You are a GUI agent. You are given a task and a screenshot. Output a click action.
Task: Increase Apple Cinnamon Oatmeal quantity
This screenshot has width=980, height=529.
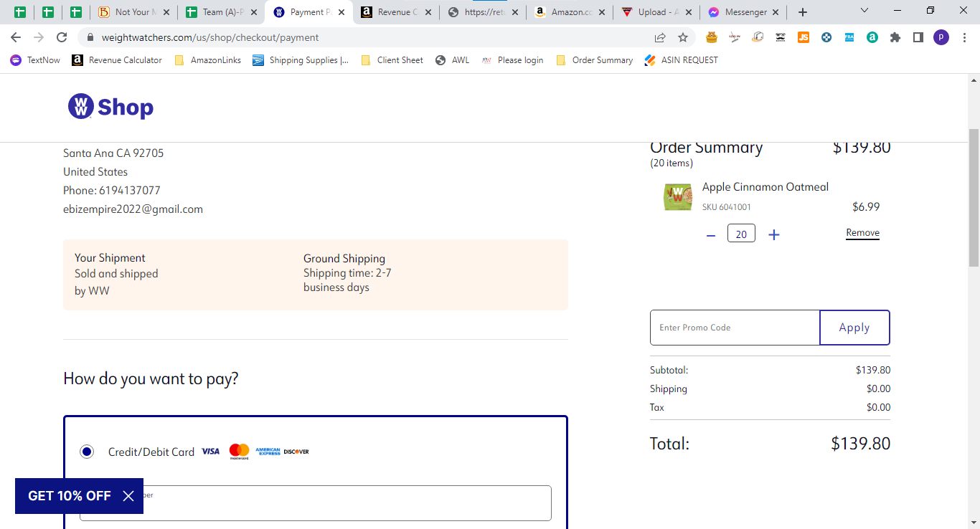[774, 235]
